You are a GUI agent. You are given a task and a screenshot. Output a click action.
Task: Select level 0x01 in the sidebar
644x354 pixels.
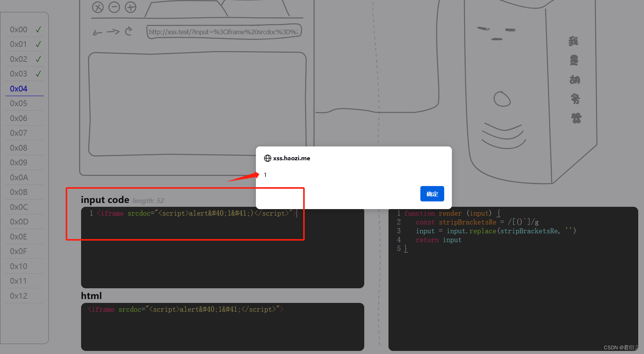coord(18,44)
